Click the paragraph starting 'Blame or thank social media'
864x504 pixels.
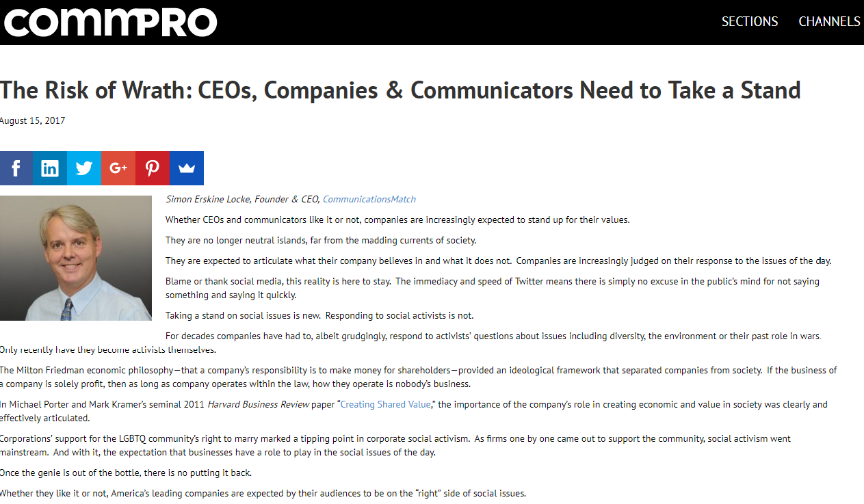[493, 288]
